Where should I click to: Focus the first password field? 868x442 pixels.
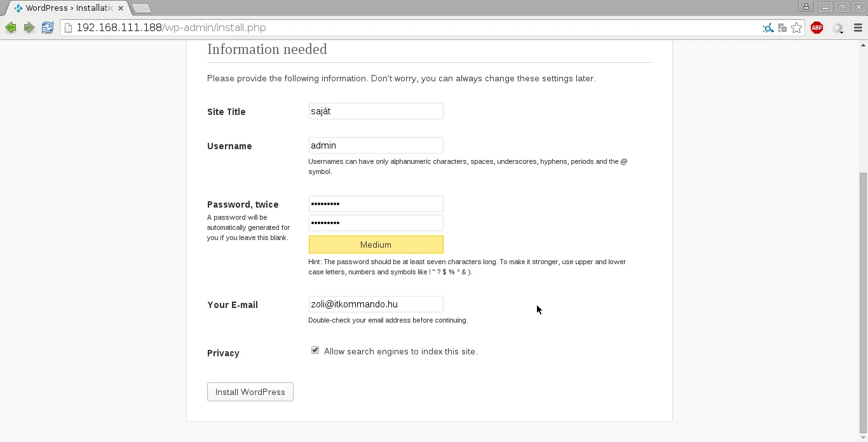pos(376,204)
